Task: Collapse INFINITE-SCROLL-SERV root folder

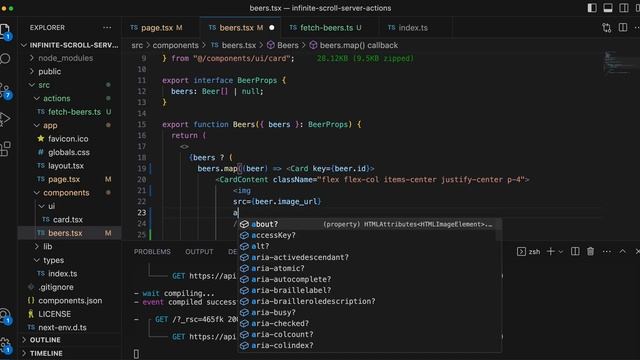Action: point(69,45)
